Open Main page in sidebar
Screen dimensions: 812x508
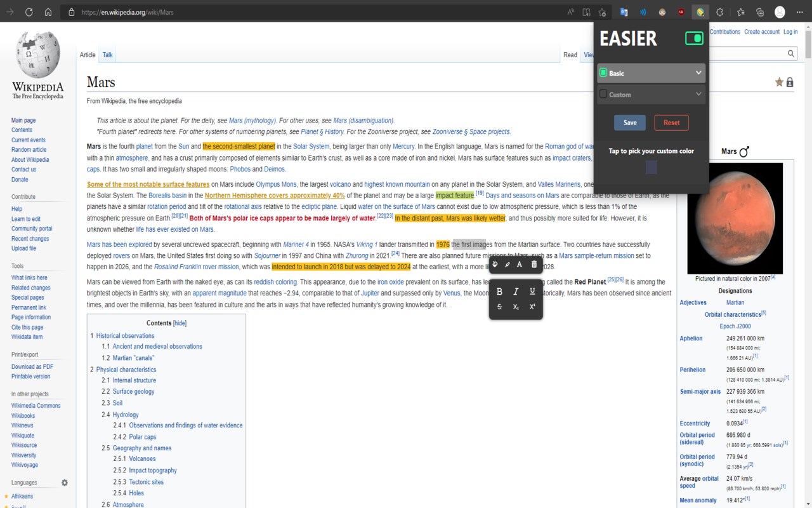pyautogui.click(x=23, y=121)
